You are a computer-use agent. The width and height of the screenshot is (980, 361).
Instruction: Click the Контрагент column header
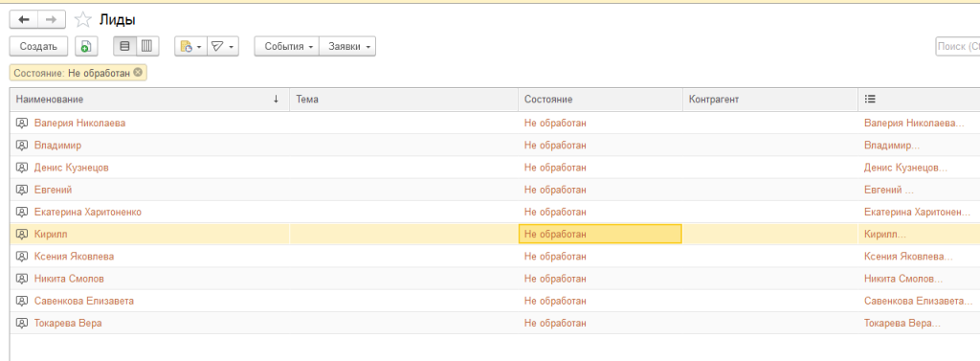point(770,100)
